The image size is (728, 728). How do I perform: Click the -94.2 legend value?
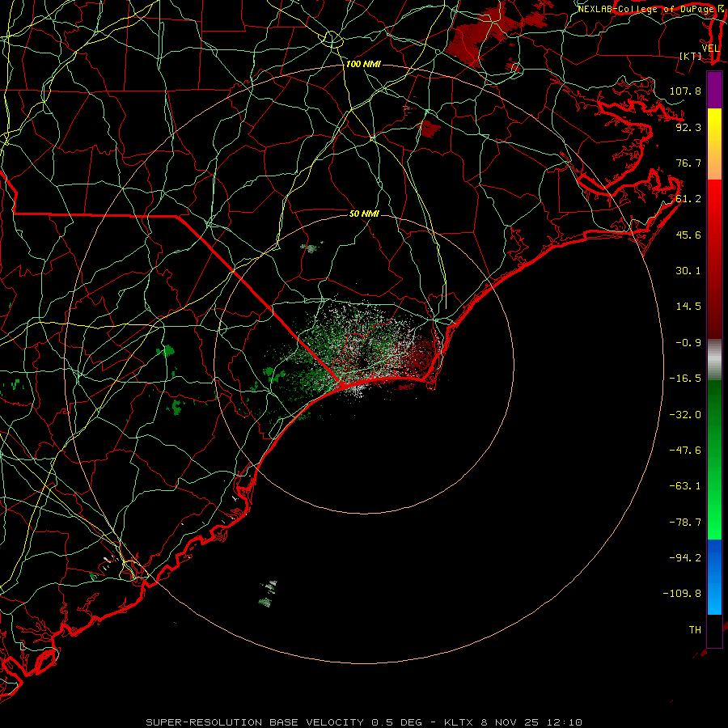click(x=685, y=558)
